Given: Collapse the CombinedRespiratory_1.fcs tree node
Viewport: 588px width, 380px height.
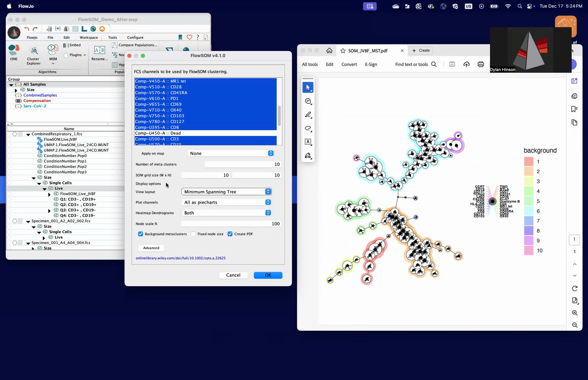Looking at the screenshot, I should tap(28, 134).
